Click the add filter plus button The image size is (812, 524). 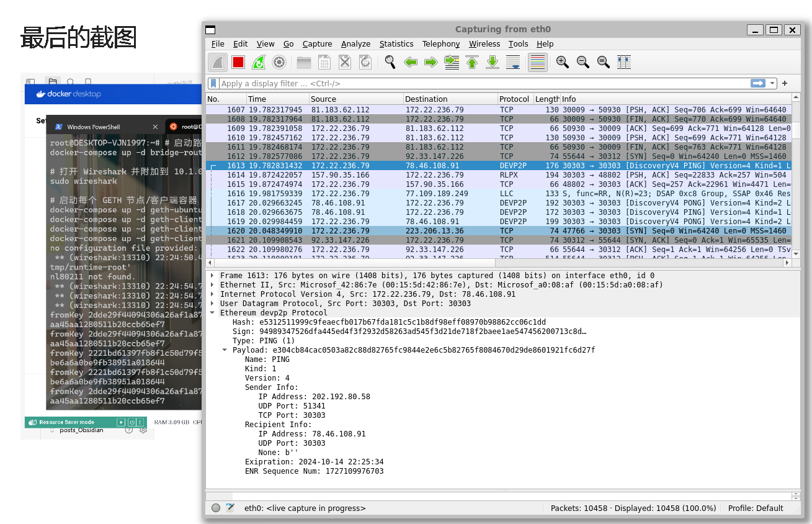tap(785, 83)
